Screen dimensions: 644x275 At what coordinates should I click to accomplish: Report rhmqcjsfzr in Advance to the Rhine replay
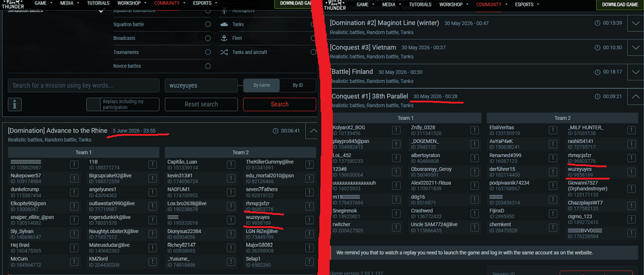pos(309,206)
